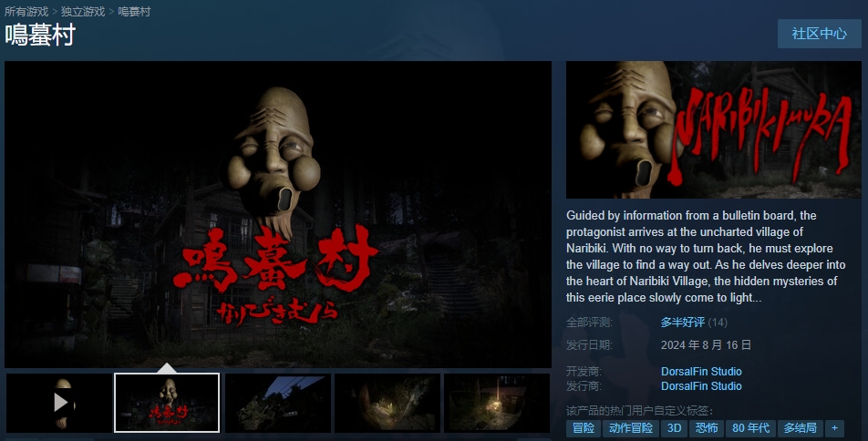Viewport: 868px width, 441px height.
Task: Click the 动作冒险 tag
Action: (x=631, y=428)
